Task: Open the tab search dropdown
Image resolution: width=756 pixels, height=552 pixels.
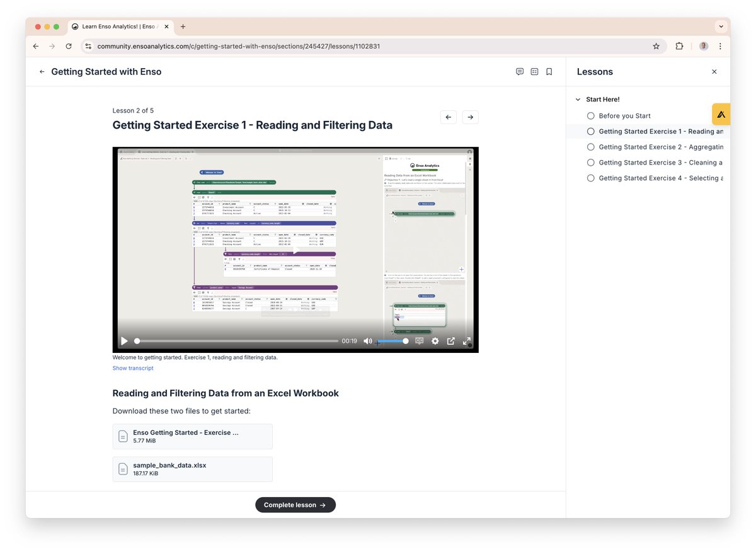Action: [720, 26]
